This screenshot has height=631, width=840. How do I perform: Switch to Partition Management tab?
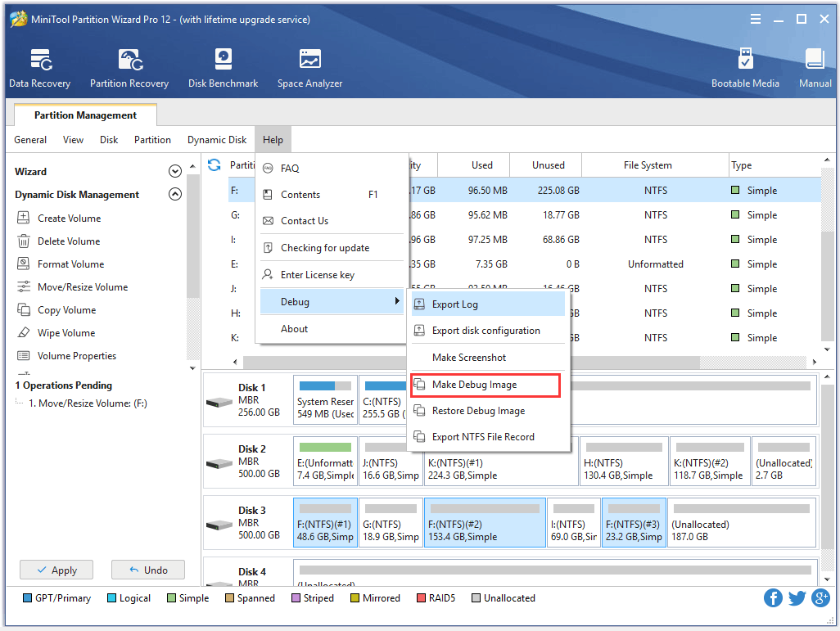pyautogui.click(x=85, y=115)
